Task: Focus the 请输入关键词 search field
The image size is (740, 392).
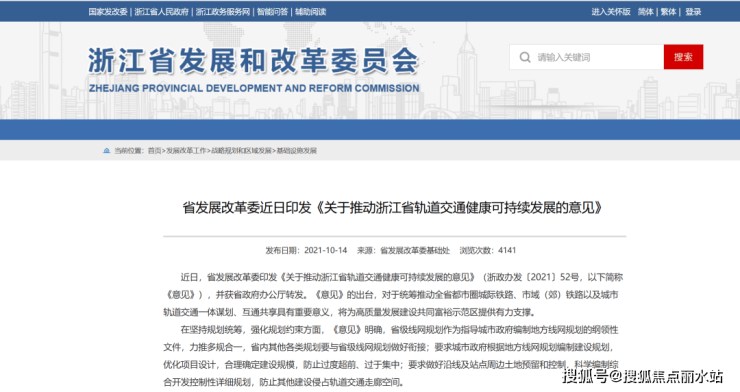Action: [587, 57]
